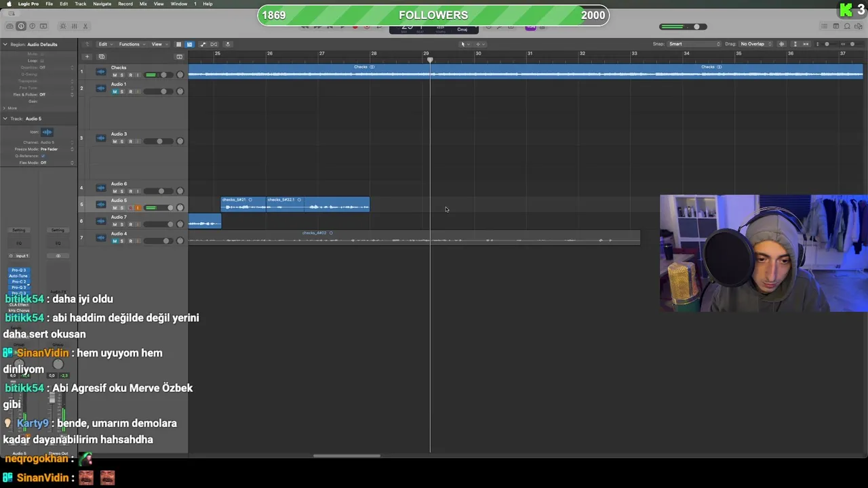Record-enable the Audio 3 track
Image resolution: width=868 pixels, height=488 pixels.
[130, 141]
